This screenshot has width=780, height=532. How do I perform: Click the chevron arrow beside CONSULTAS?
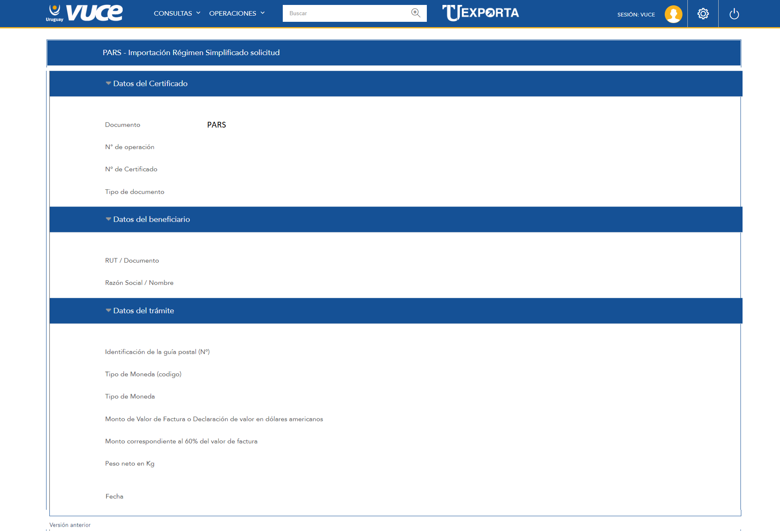pyautogui.click(x=198, y=13)
